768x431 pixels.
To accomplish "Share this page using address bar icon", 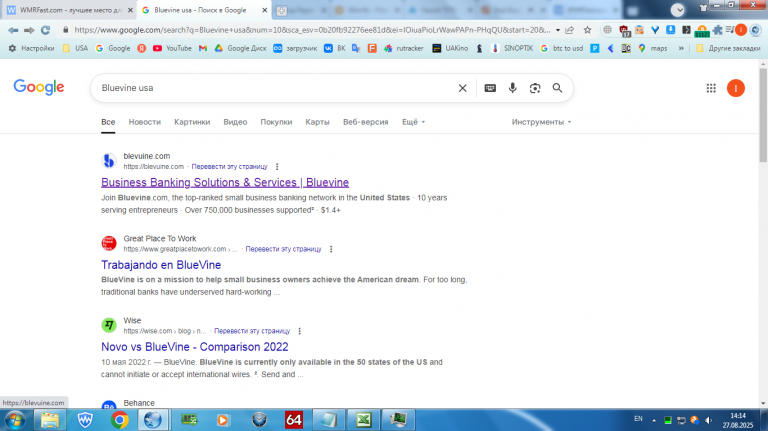I will point(570,30).
